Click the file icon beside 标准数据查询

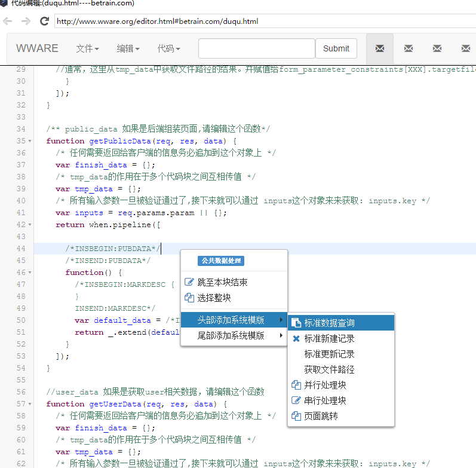click(x=296, y=323)
